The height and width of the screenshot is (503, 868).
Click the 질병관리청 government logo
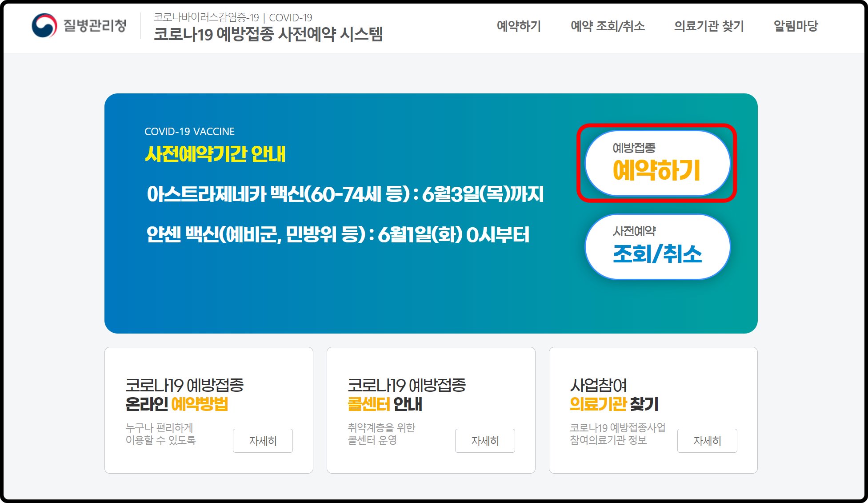79,26
